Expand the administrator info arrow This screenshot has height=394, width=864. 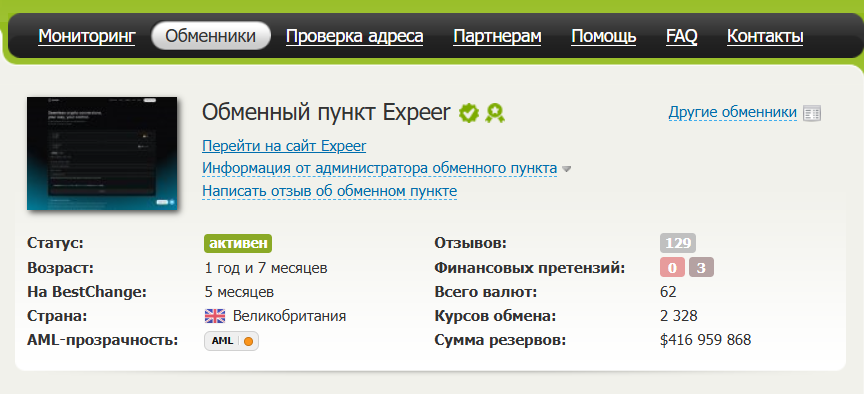566,169
